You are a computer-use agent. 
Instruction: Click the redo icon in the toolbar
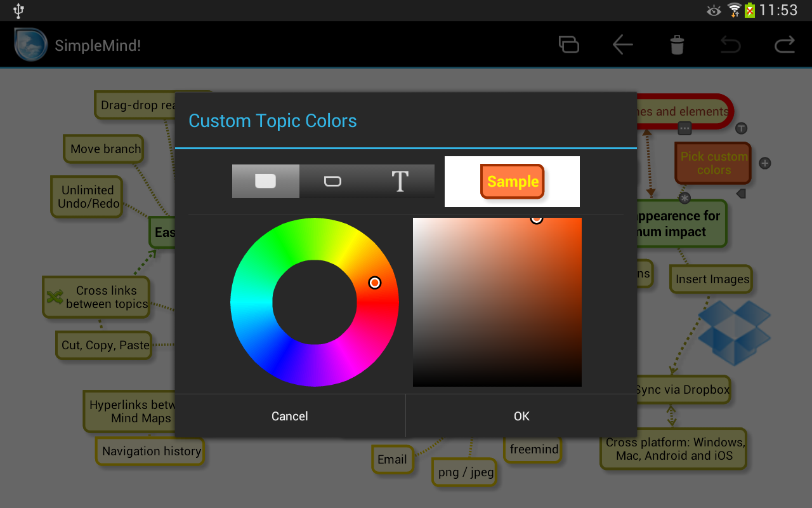[784, 44]
